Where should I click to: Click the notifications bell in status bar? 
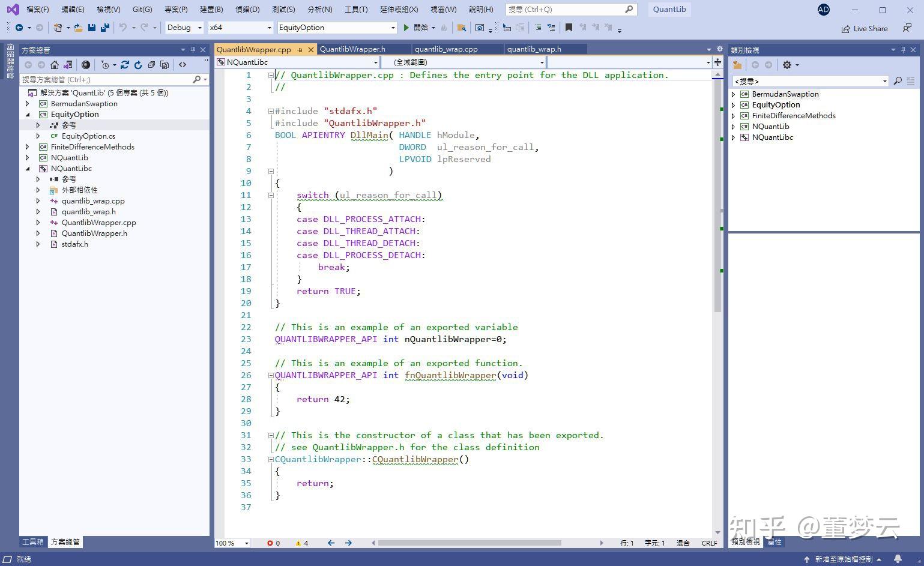click(x=898, y=559)
